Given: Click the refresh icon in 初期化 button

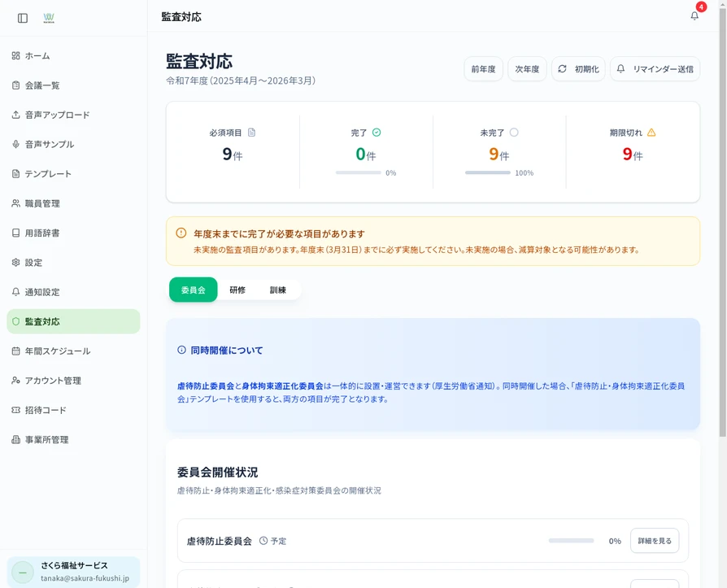Looking at the screenshot, I should 563,68.
